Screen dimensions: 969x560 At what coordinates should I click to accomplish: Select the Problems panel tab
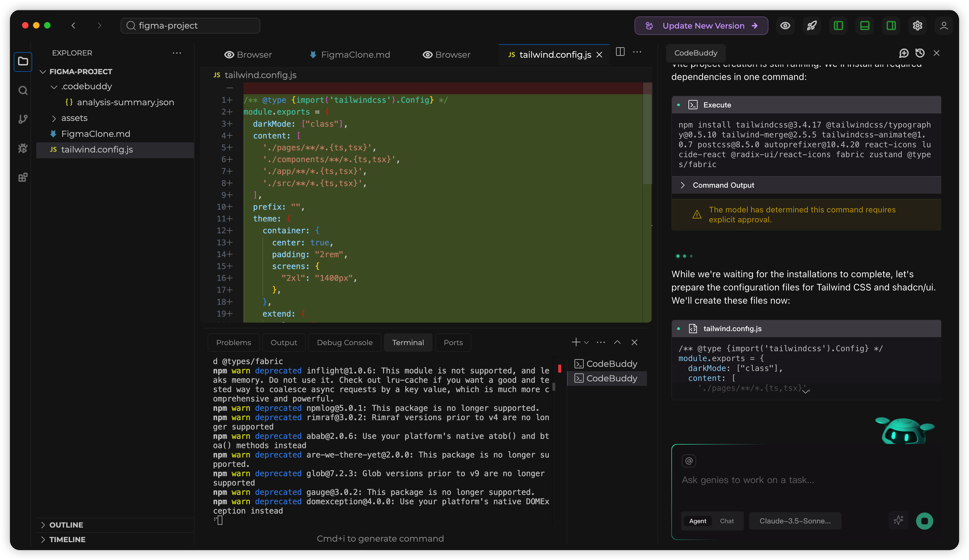point(233,342)
